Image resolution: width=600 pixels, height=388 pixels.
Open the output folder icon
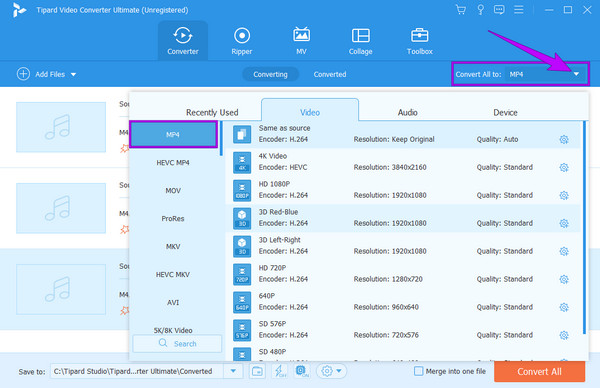click(257, 371)
